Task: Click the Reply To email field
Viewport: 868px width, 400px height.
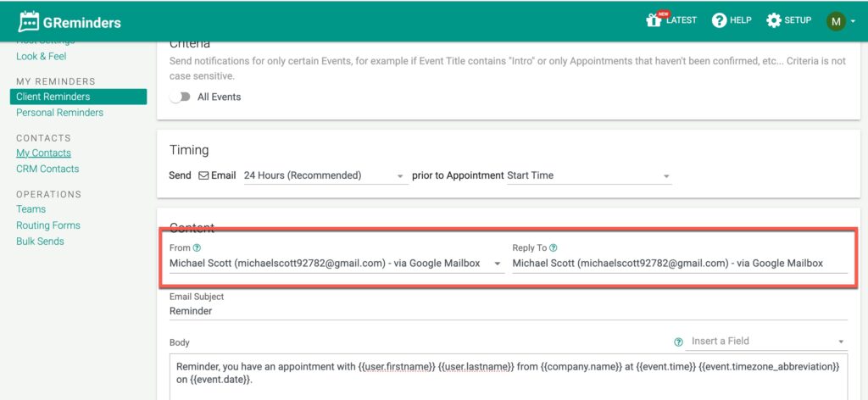Action: [x=678, y=264]
